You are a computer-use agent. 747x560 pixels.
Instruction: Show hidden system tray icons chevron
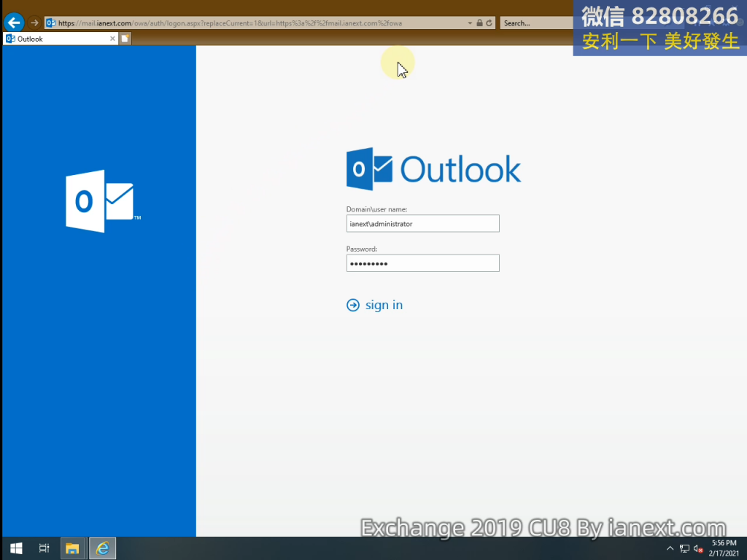670,548
